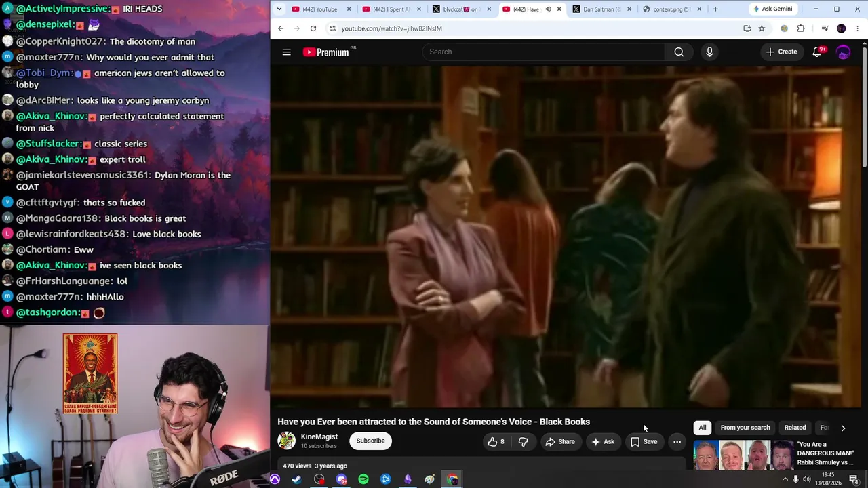
Task: Open OBS Studio taskbar icon
Action: tap(319, 480)
